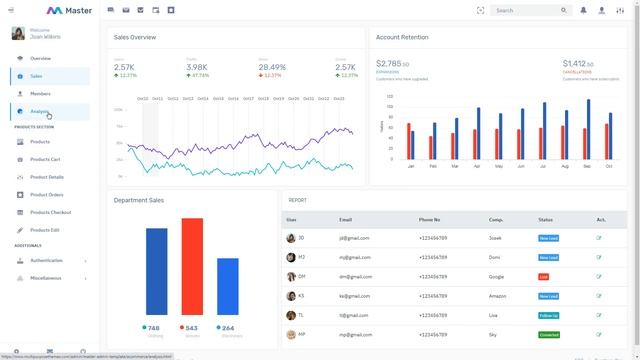Image resolution: width=640 pixels, height=360 pixels.
Task: Toggle the fullscreen icon beside the search box
Action: click(x=480, y=11)
